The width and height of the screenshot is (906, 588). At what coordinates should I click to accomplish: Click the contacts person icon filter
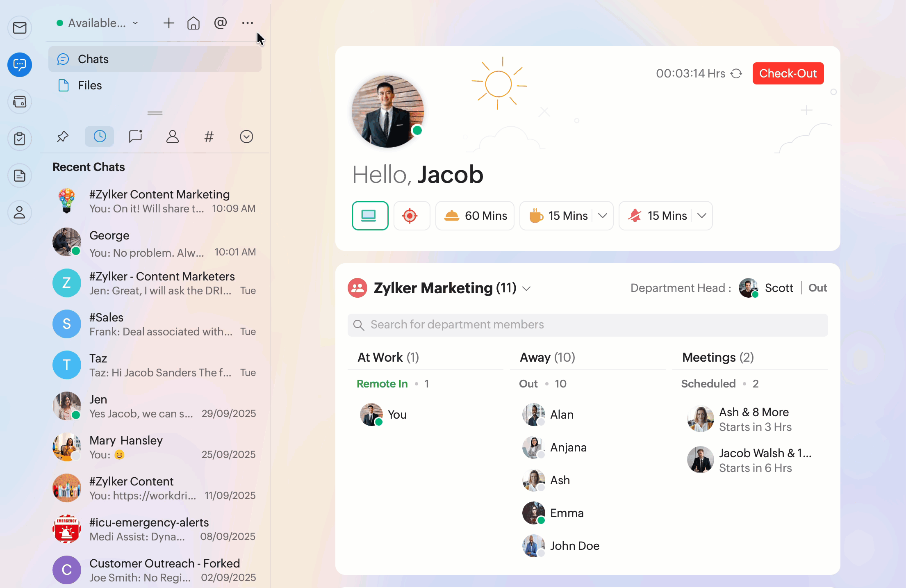pyautogui.click(x=172, y=137)
